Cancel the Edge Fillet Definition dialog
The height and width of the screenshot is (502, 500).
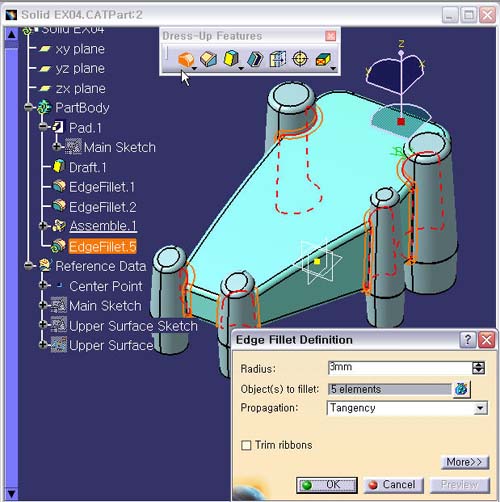[x=393, y=485]
